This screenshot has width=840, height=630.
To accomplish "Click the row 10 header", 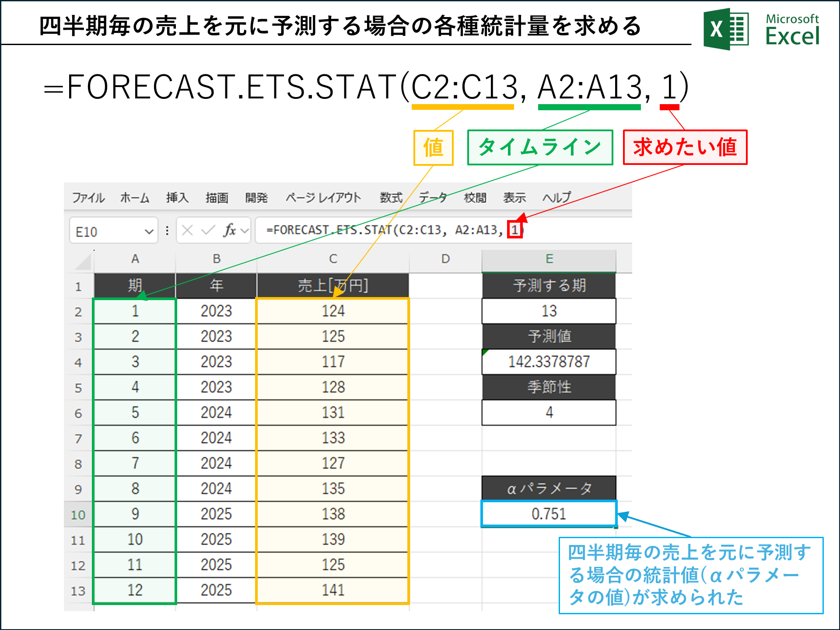I will pyautogui.click(x=79, y=514).
